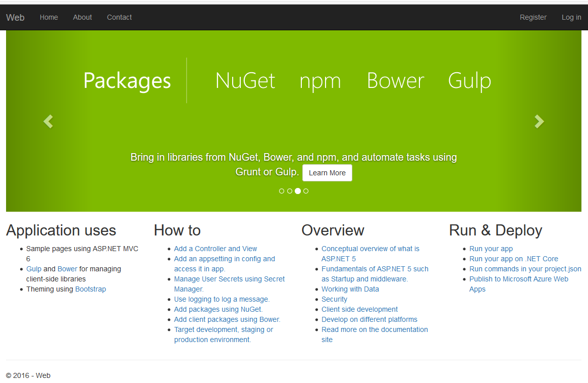Open the Log in page
588x383 pixels.
pos(571,17)
